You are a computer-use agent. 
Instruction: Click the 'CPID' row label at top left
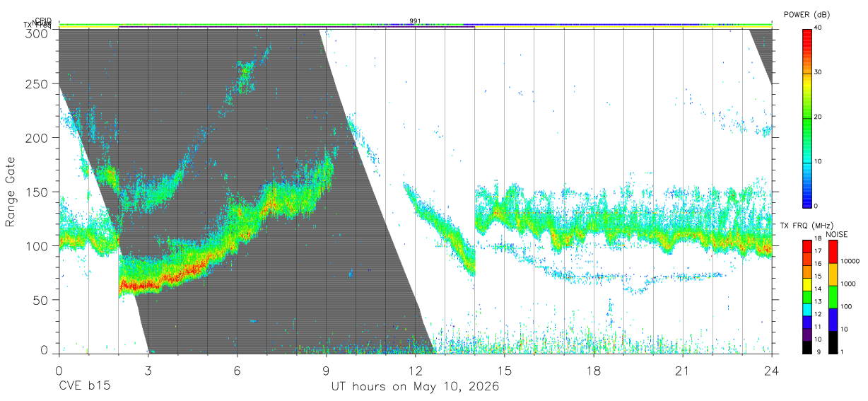[43, 21]
